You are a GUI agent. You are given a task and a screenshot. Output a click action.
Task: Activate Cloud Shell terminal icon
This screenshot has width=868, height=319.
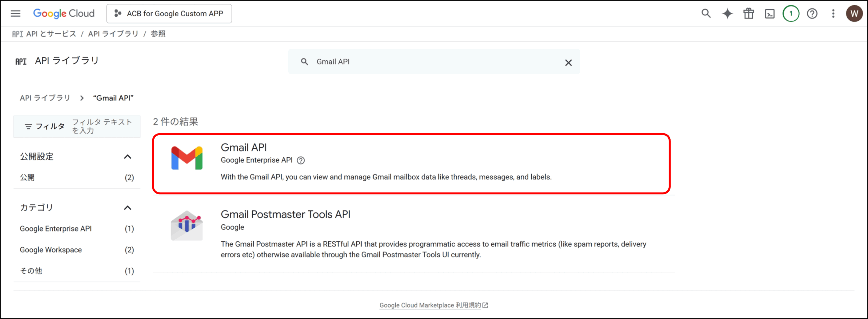point(770,14)
